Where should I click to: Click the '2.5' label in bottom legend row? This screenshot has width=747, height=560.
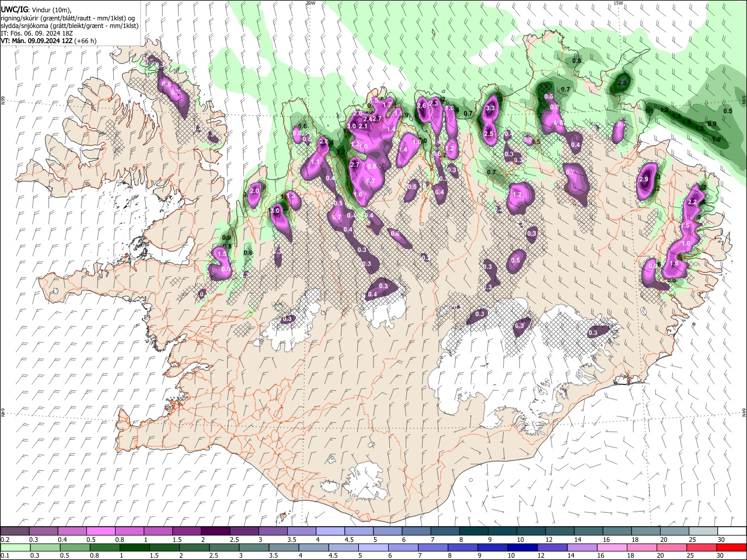click(214, 555)
